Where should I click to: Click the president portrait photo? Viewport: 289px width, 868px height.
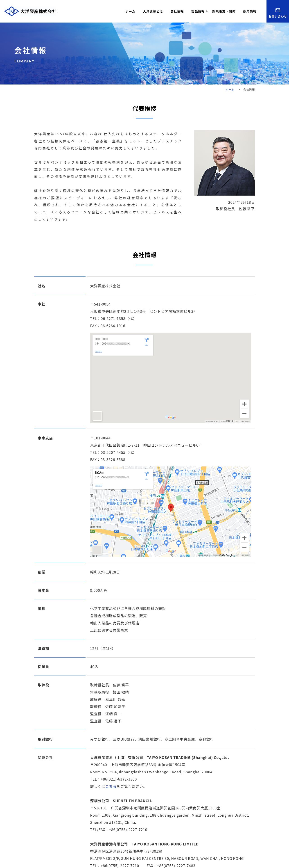[224, 163]
